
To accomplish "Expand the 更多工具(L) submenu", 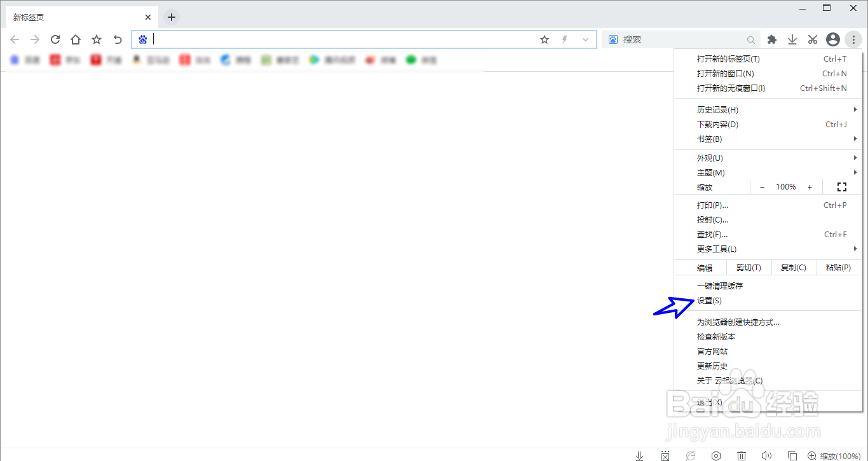I will pos(768,249).
